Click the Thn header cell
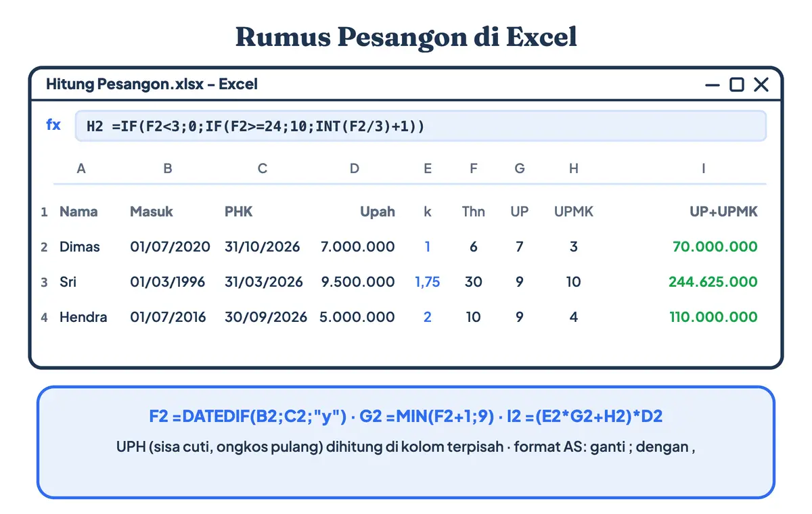 tap(474, 212)
